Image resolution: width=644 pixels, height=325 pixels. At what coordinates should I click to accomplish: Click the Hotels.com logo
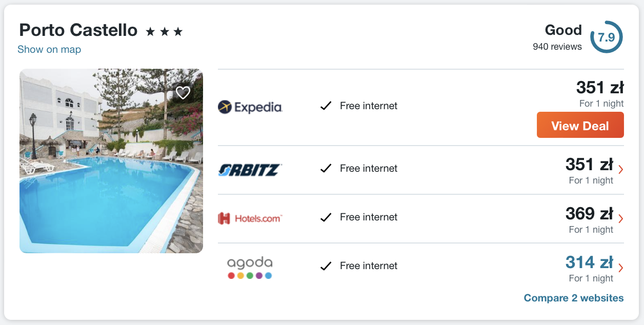[250, 218]
